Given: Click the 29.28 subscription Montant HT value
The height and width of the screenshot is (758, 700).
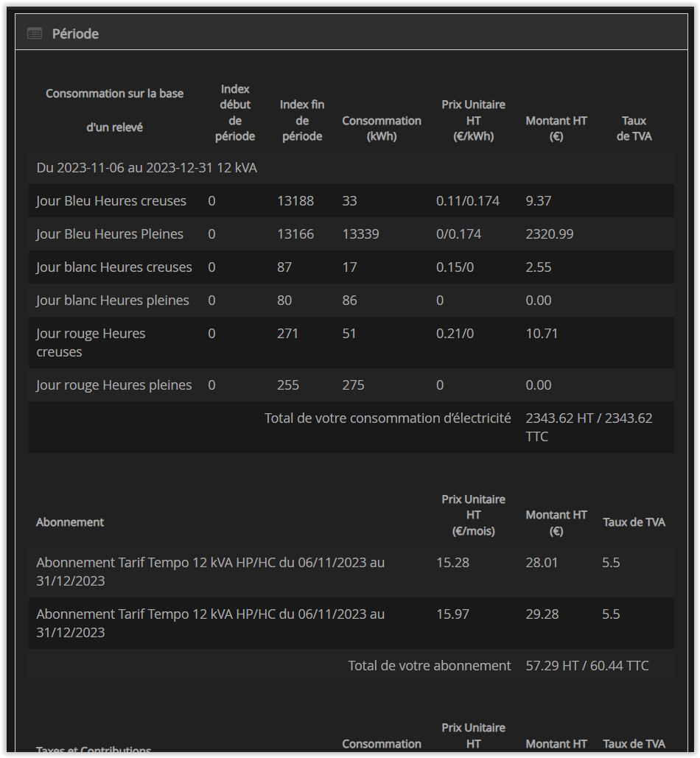Looking at the screenshot, I should pos(542,614).
